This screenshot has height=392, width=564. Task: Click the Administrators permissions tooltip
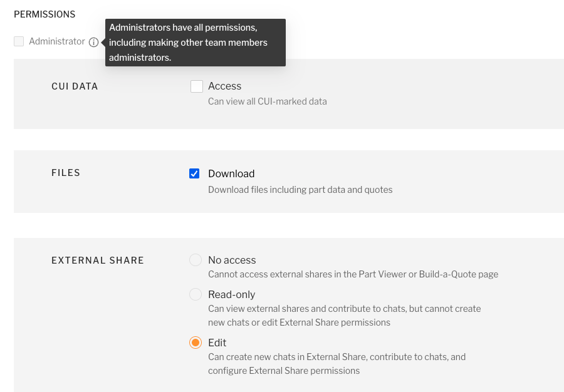coord(194,43)
